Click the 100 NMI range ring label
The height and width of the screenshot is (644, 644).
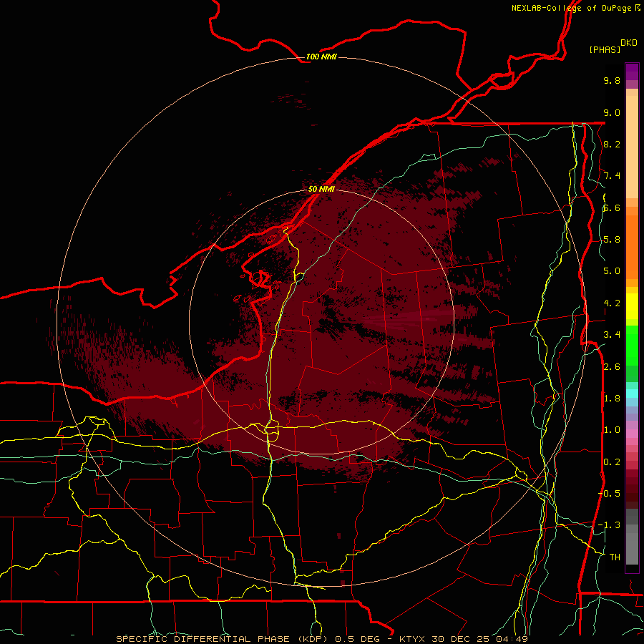pyautogui.click(x=321, y=57)
